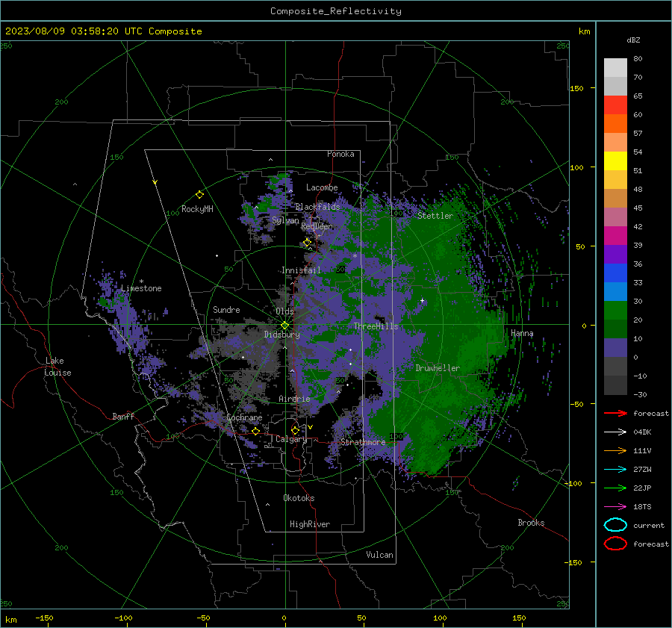Click the Calgary city label
Screen dimensions: 672x628
pos(291,439)
